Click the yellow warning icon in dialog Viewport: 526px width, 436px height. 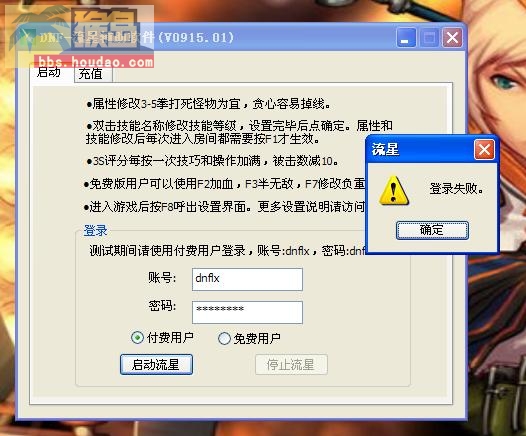point(394,190)
